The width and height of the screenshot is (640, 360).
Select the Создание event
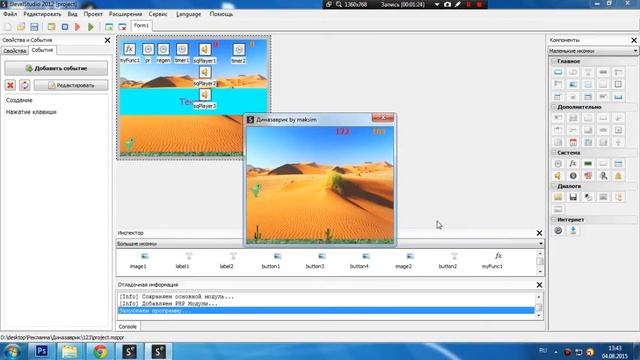(19, 100)
